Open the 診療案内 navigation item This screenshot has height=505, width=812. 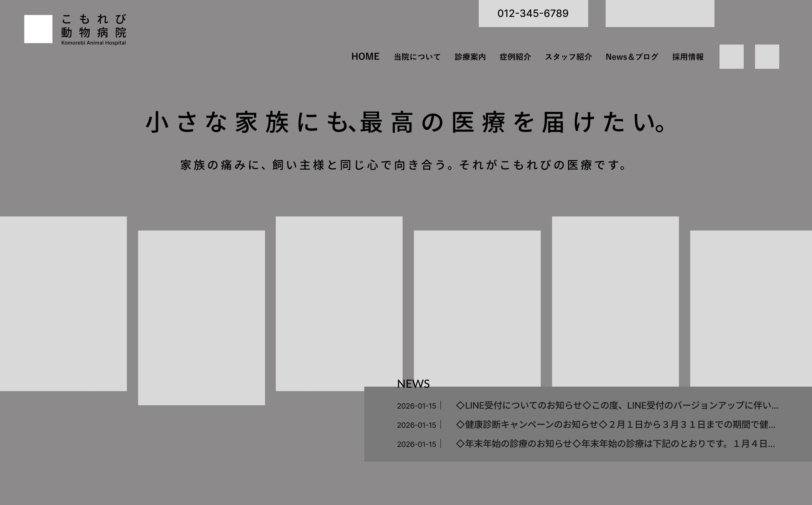click(470, 57)
